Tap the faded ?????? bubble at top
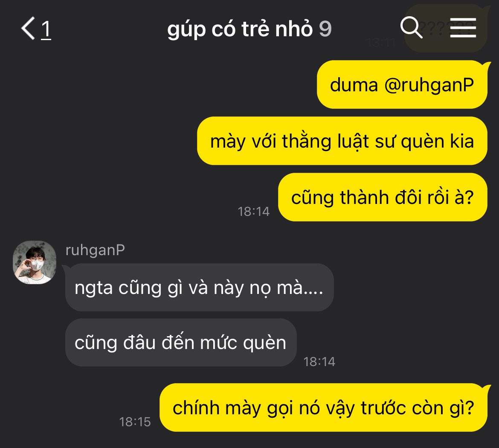Screen dimensions: 499x448 click(x=446, y=29)
